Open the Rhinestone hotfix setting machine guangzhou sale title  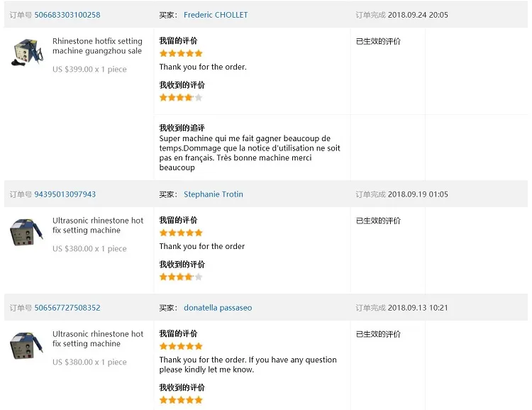pyautogui.click(x=97, y=46)
